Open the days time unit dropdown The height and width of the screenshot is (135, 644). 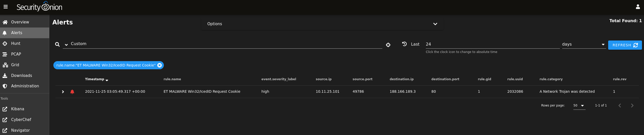(x=584, y=44)
